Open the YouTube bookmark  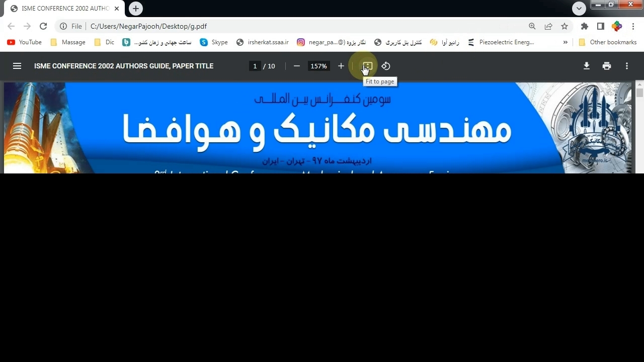[25, 42]
